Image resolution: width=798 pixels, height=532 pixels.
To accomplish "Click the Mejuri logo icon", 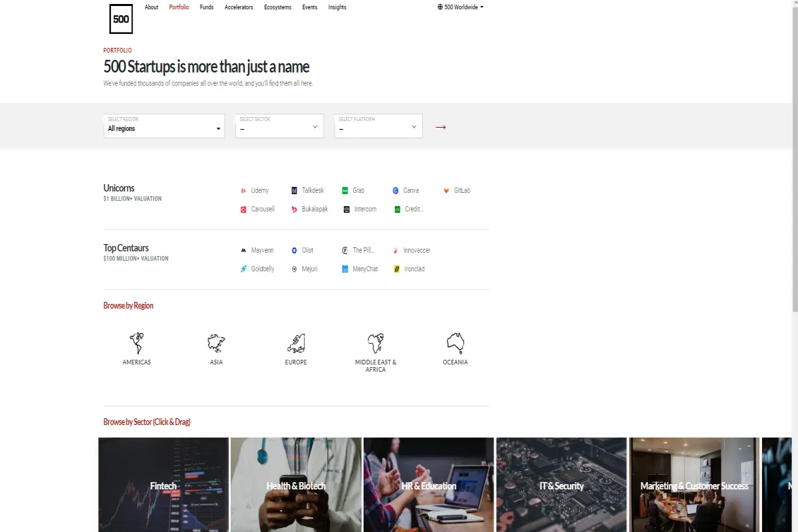I will click(x=295, y=269).
